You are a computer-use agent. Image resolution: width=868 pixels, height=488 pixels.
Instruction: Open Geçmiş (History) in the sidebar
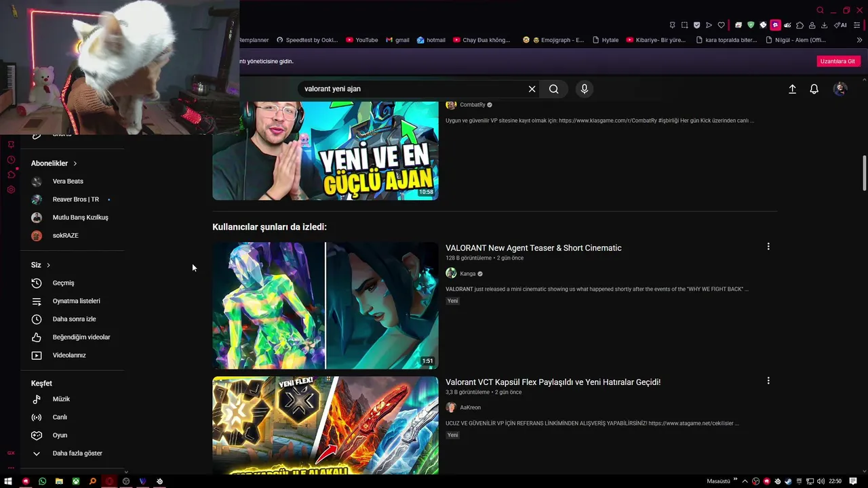click(73, 283)
